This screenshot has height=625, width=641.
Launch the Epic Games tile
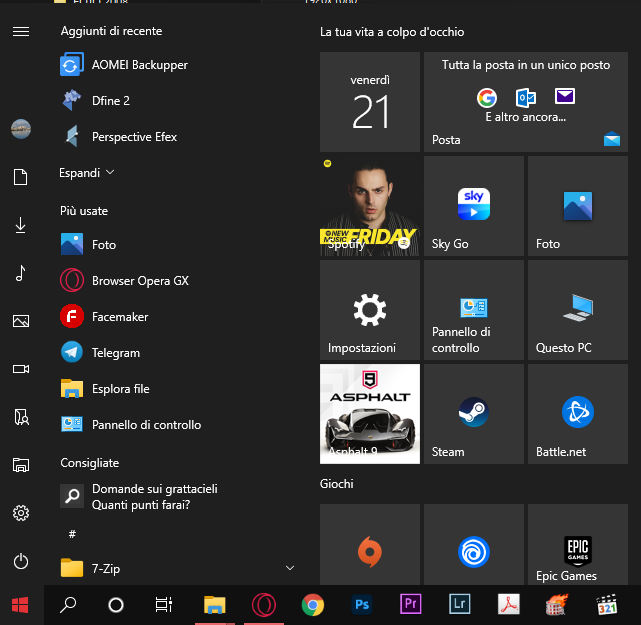[x=578, y=544]
